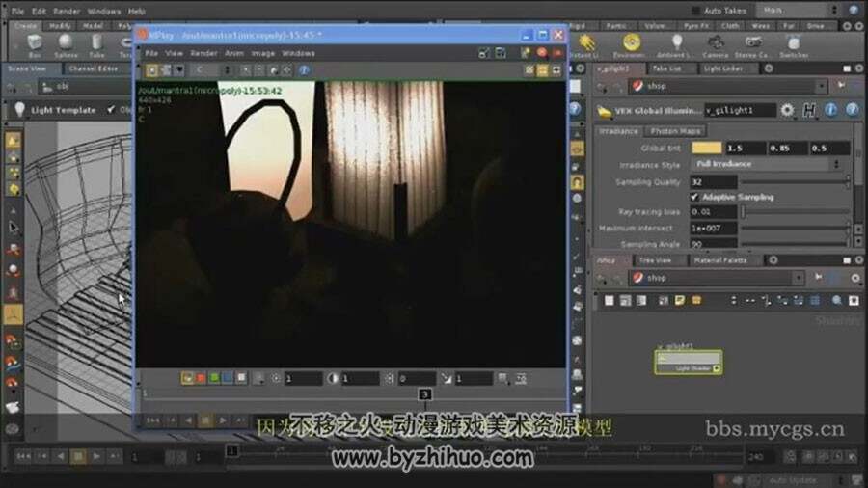Toggle Adaptive Sampling checkbox

coord(694,197)
